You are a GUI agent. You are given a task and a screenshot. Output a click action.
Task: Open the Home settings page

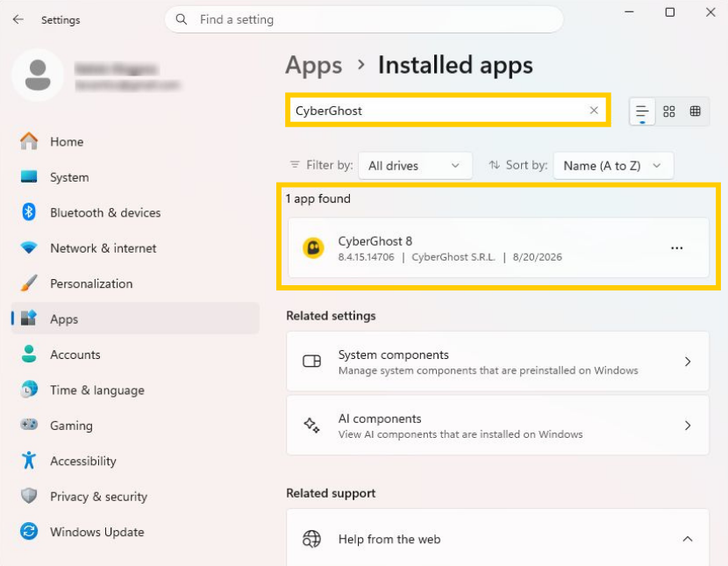pos(135,141)
